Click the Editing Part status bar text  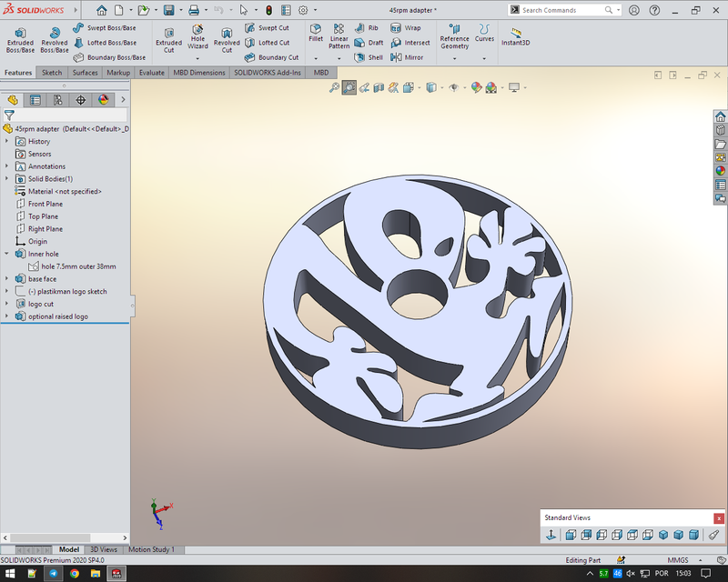tap(582, 561)
